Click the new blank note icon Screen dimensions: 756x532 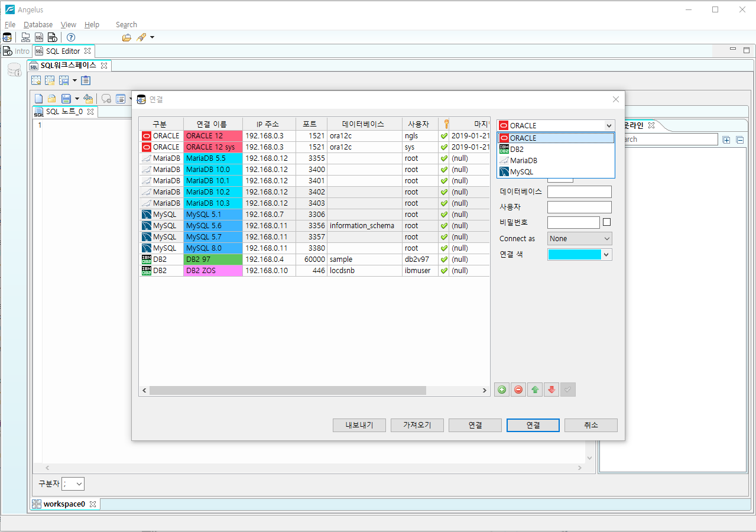[39, 99]
